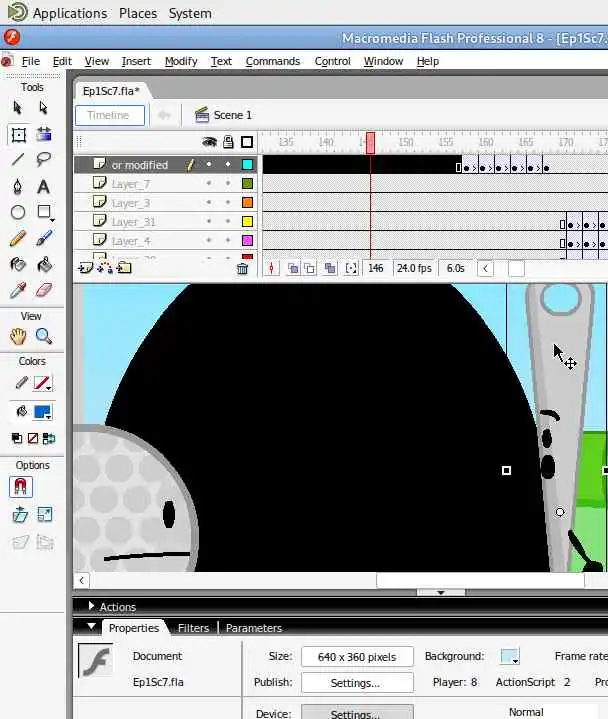
Task: Click magenta outline swatch of Layer_4
Action: pos(247,241)
